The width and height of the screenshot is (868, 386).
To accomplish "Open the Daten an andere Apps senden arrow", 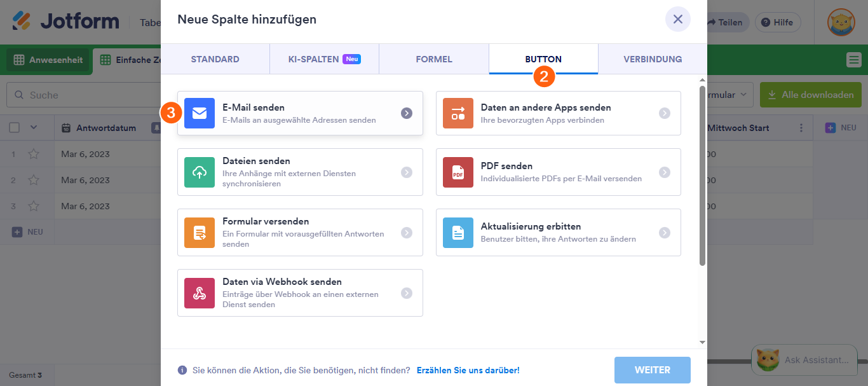I will coord(665,113).
